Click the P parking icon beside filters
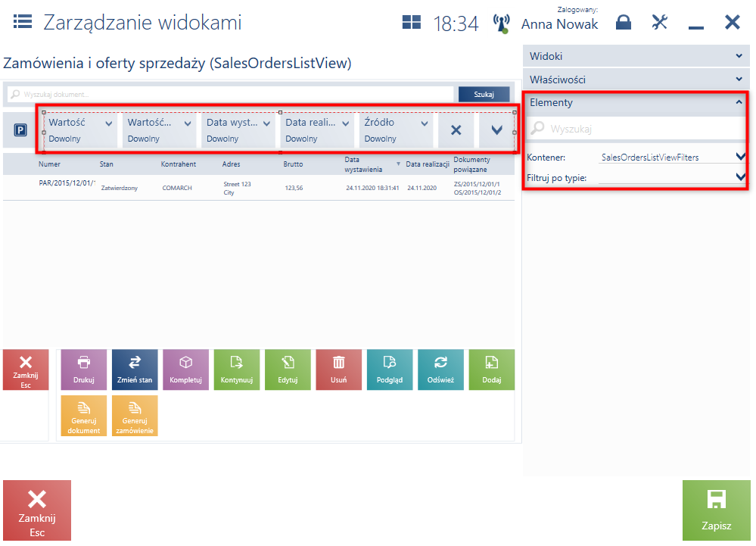The width and height of the screenshot is (756, 546). (20, 130)
